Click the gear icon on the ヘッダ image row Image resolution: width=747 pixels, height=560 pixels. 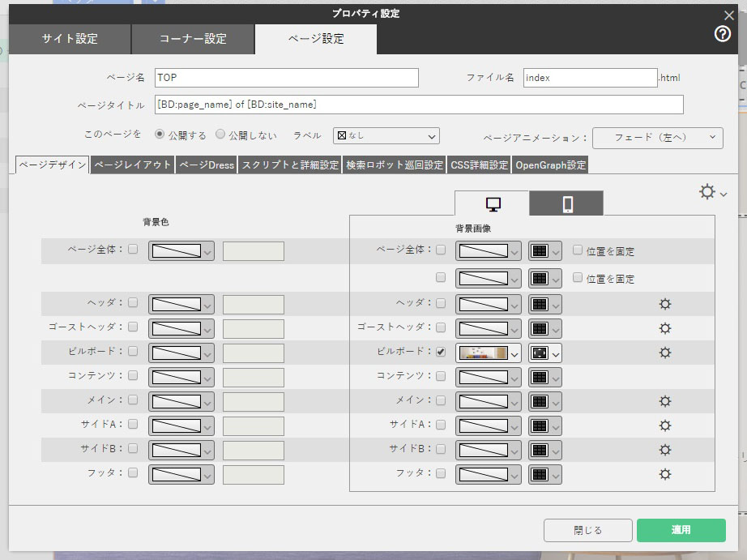664,304
